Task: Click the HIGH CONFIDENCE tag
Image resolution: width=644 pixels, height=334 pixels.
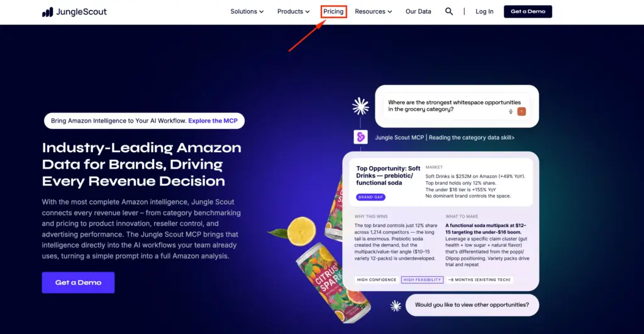Action: pos(377,280)
